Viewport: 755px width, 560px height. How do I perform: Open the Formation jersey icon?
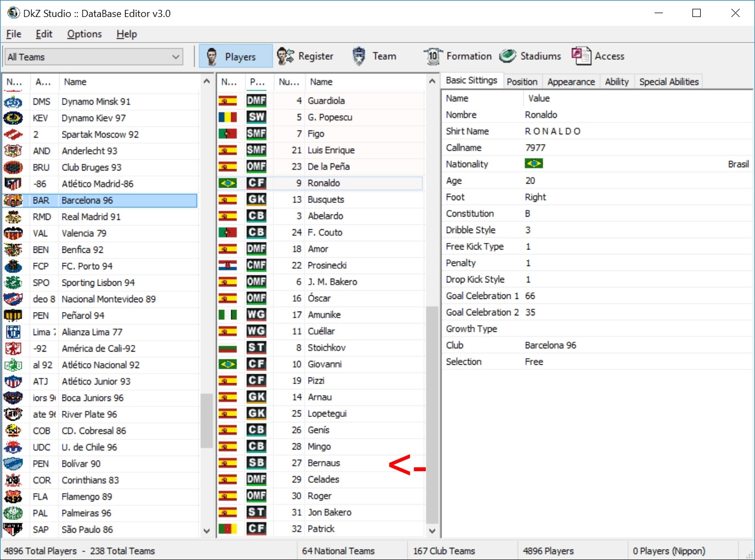(433, 56)
